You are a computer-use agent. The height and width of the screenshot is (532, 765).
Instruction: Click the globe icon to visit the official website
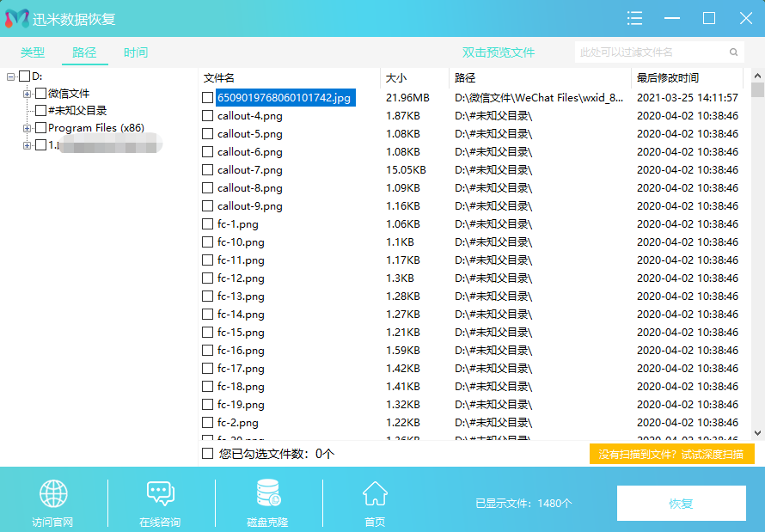point(53,494)
